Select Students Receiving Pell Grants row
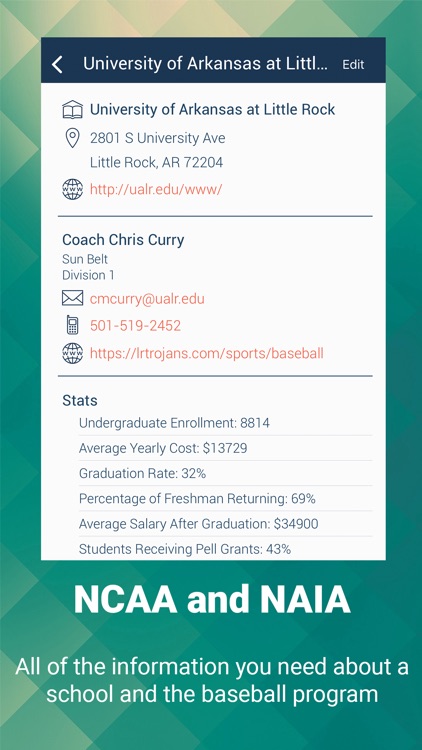 tap(225, 549)
